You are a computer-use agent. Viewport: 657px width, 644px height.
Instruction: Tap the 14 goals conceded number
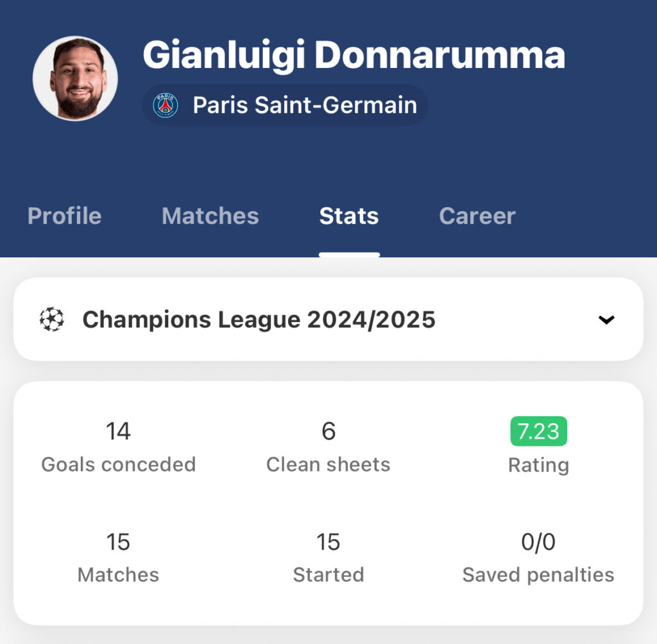(x=118, y=431)
